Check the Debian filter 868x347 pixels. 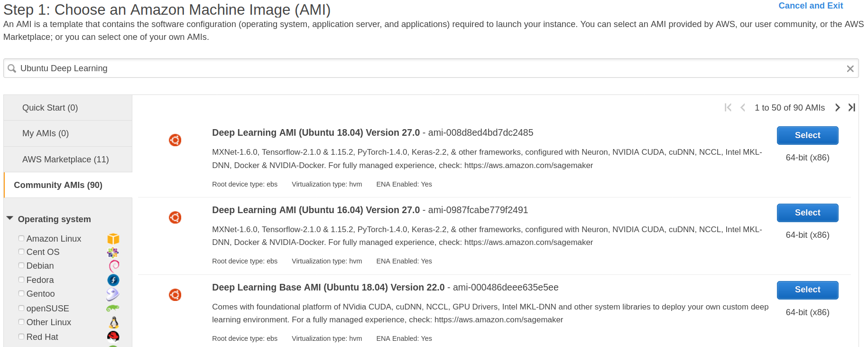21,265
